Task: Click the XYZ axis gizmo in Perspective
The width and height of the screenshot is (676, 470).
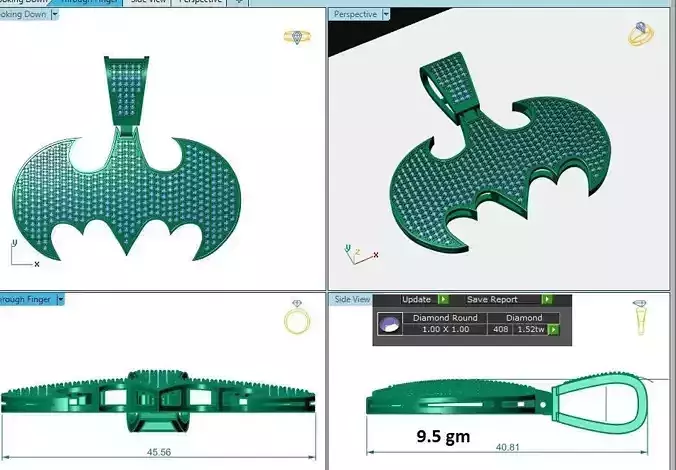Action: click(x=361, y=254)
